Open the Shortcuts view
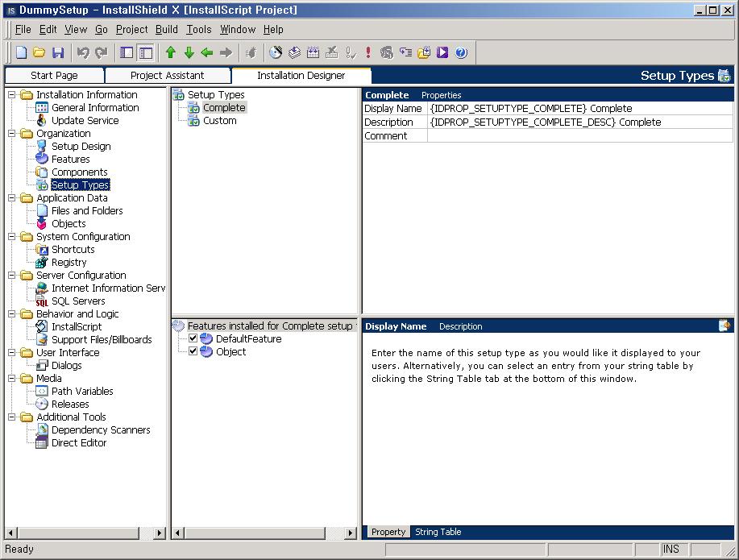Screen dimensions: 739x560 pos(73,249)
